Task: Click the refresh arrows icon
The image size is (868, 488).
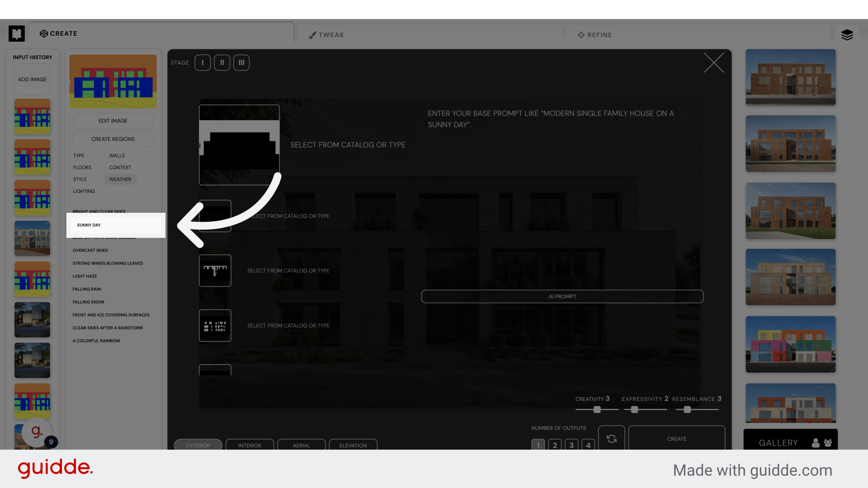Action: click(612, 438)
